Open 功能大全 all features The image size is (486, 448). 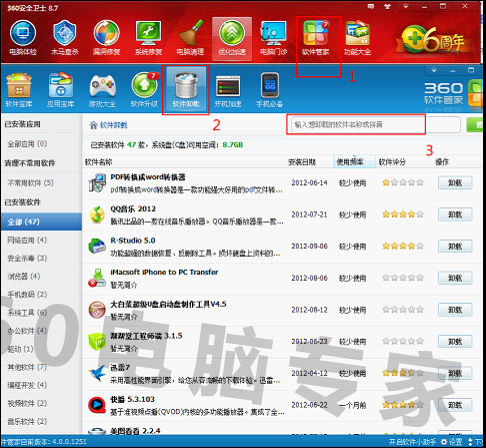coord(357,37)
